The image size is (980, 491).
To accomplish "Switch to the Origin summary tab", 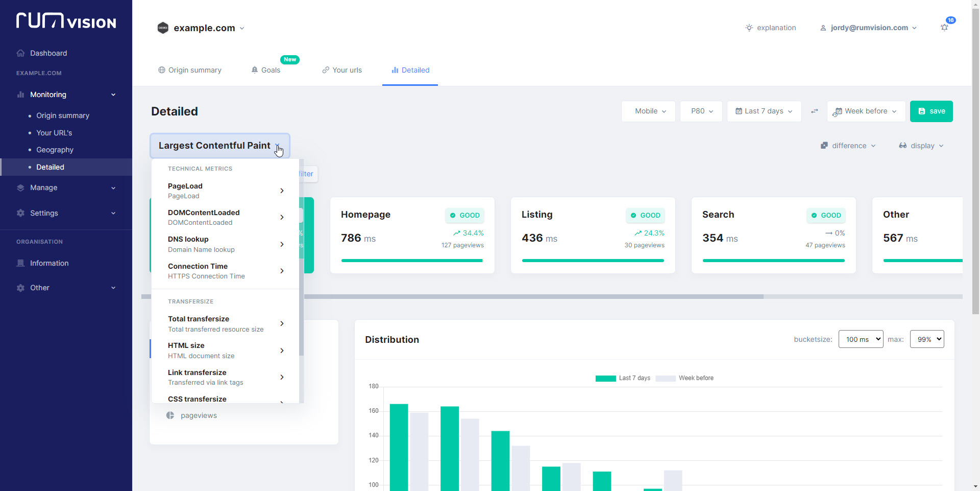I will [189, 70].
